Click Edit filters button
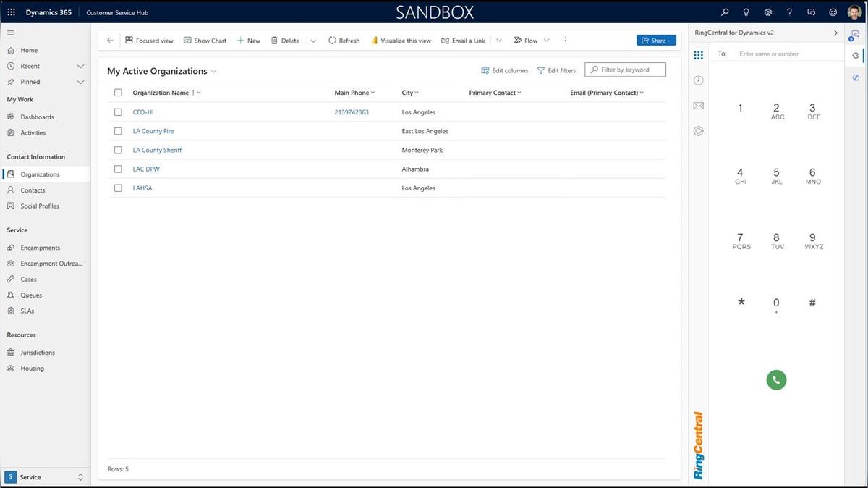868x488 pixels. click(556, 70)
